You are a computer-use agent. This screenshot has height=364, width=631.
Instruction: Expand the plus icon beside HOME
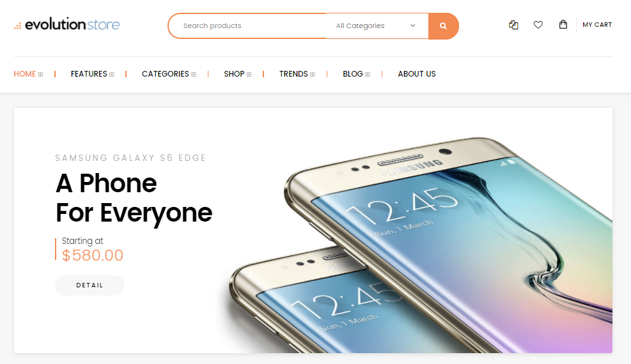[x=41, y=74]
